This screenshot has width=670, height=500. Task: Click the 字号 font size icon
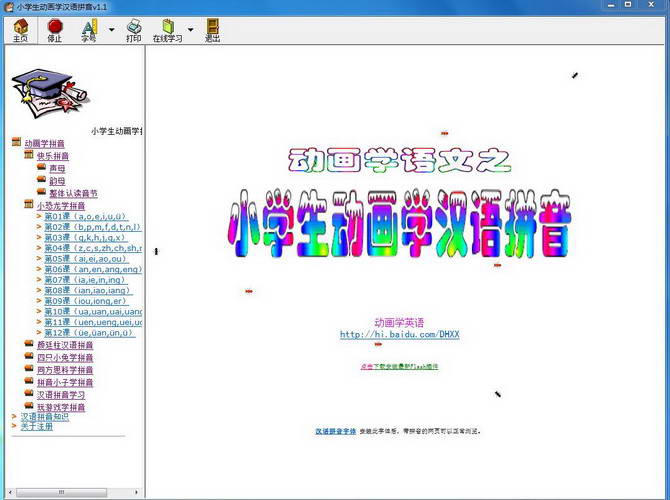tap(88, 27)
